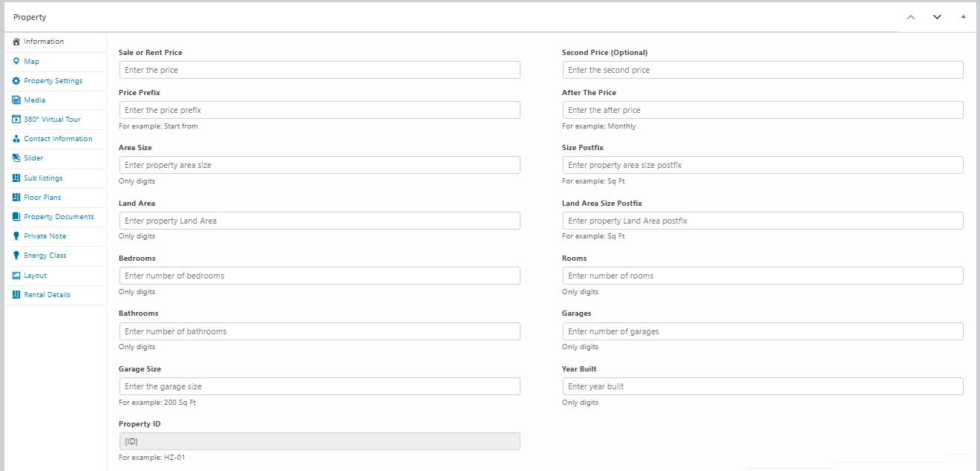Click the 'Property ID' label
980x471 pixels.
point(140,424)
